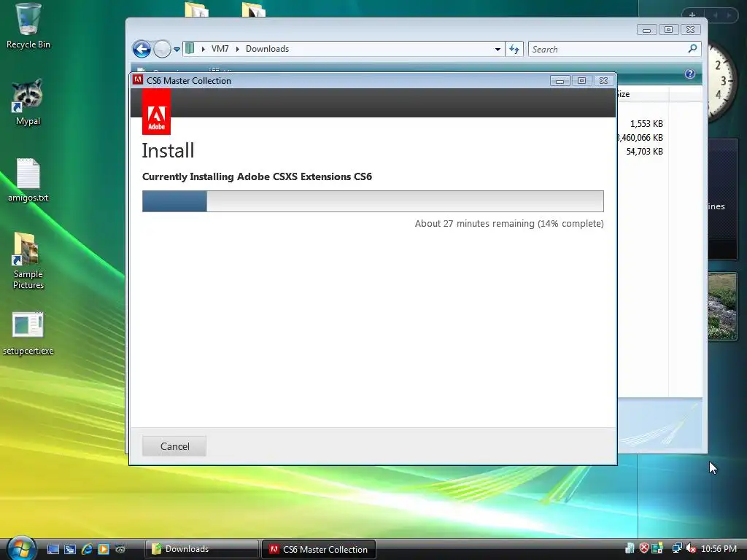Click the address bar folder icon
This screenshot has width=747, height=560.
coord(190,48)
